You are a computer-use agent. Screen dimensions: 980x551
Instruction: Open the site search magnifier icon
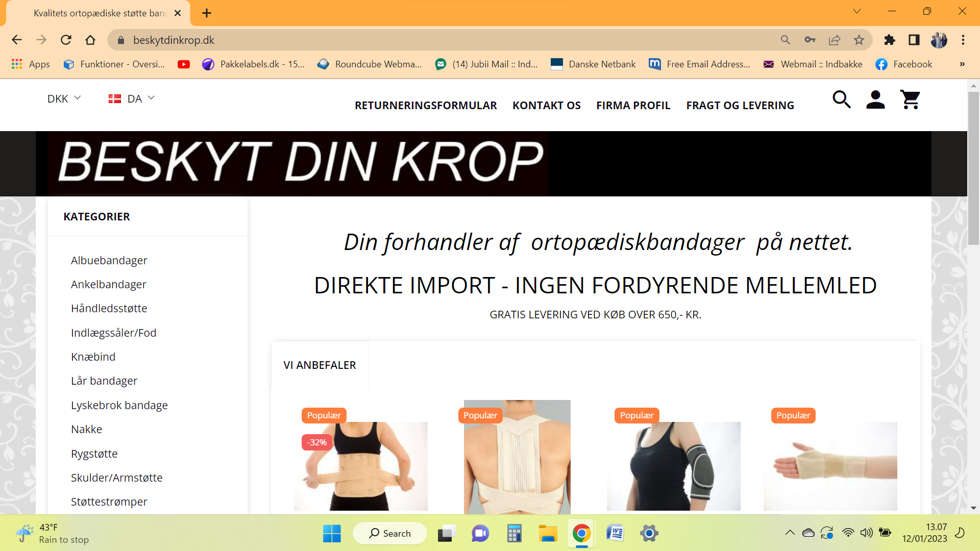[x=841, y=99]
